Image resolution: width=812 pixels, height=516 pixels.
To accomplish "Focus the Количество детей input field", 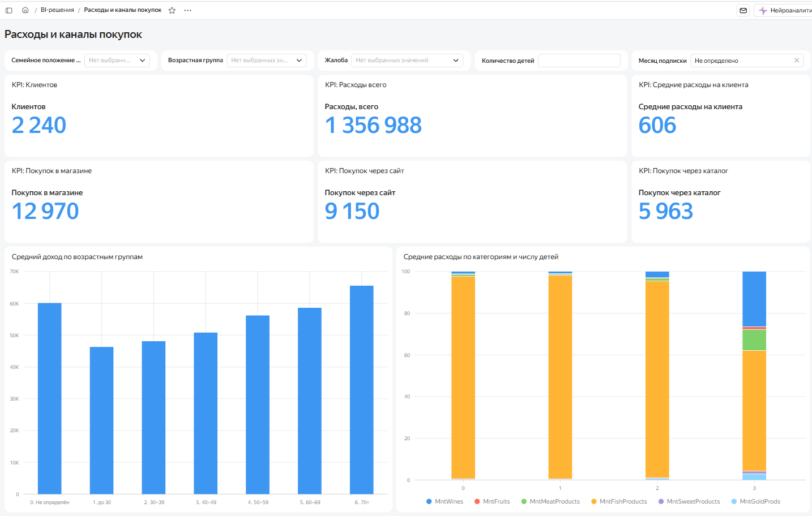I will tap(579, 61).
